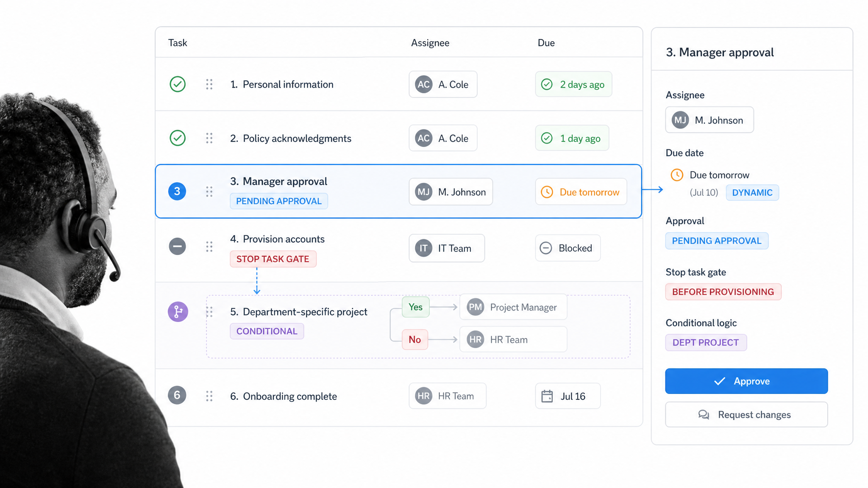Select the '2. Policy acknowledgments' task title

(291, 139)
